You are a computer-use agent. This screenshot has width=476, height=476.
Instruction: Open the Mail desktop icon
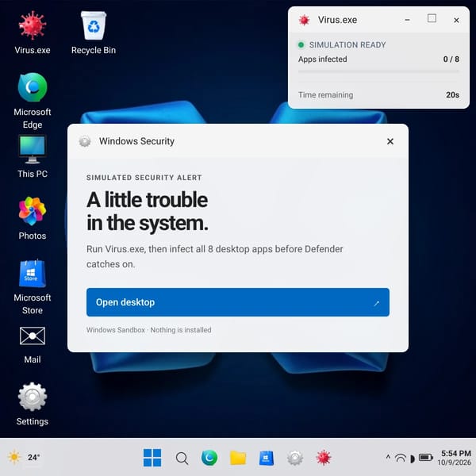coord(33,345)
